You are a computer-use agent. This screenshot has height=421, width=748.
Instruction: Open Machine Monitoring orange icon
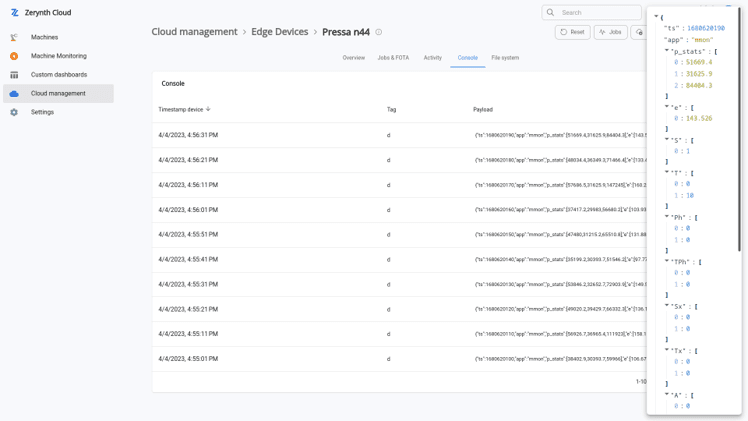pos(14,56)
